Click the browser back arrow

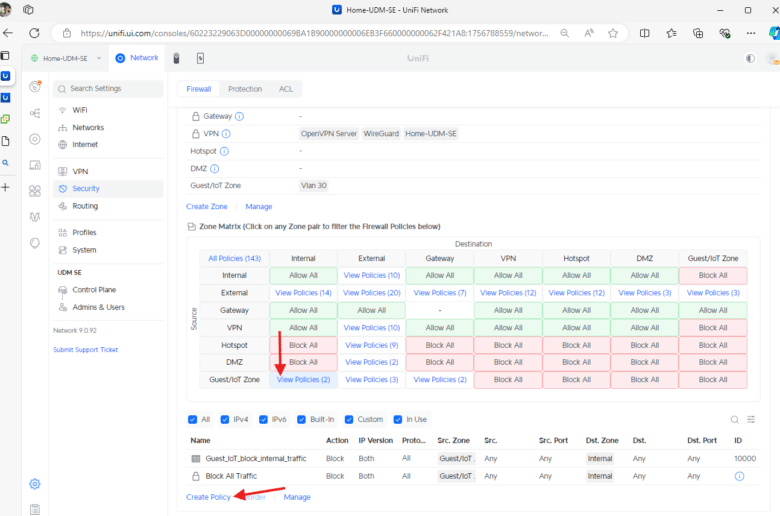8,33
